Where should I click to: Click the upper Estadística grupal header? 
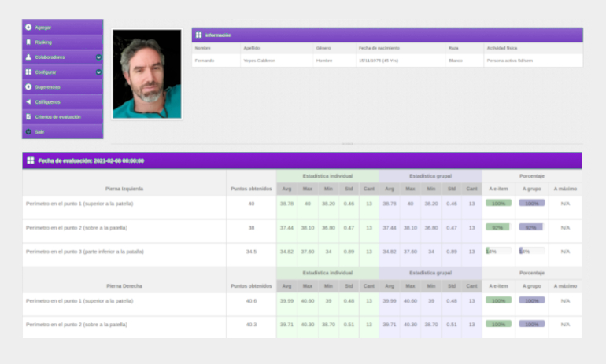[430, 176]
